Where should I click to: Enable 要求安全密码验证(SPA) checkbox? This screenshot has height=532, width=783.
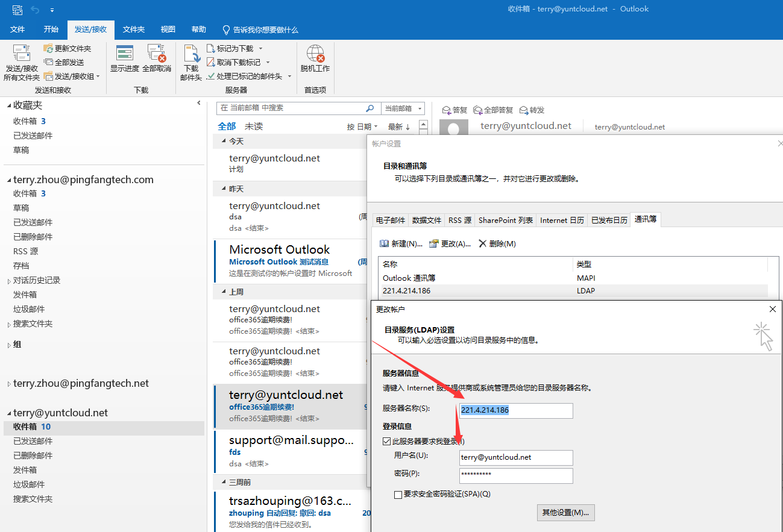pyautogui.click(x=398, y=495)
